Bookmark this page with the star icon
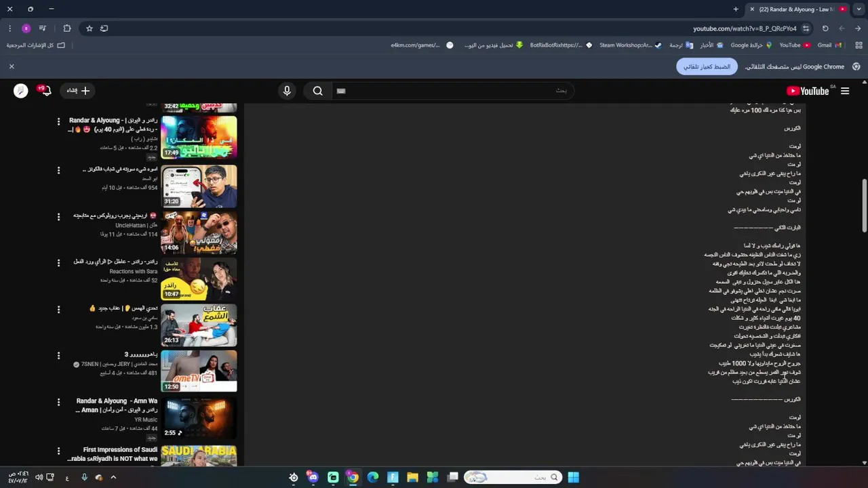Viewport: 868px width, 488px height. 89,28
